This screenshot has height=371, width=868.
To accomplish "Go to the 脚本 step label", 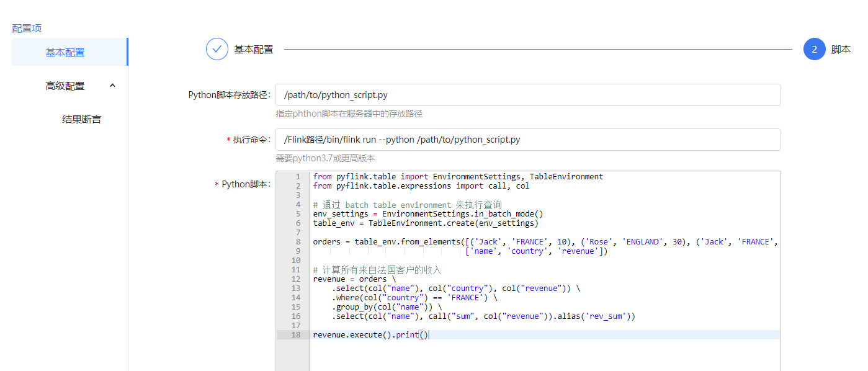I will pyautogui.click(x=841, y=49).
